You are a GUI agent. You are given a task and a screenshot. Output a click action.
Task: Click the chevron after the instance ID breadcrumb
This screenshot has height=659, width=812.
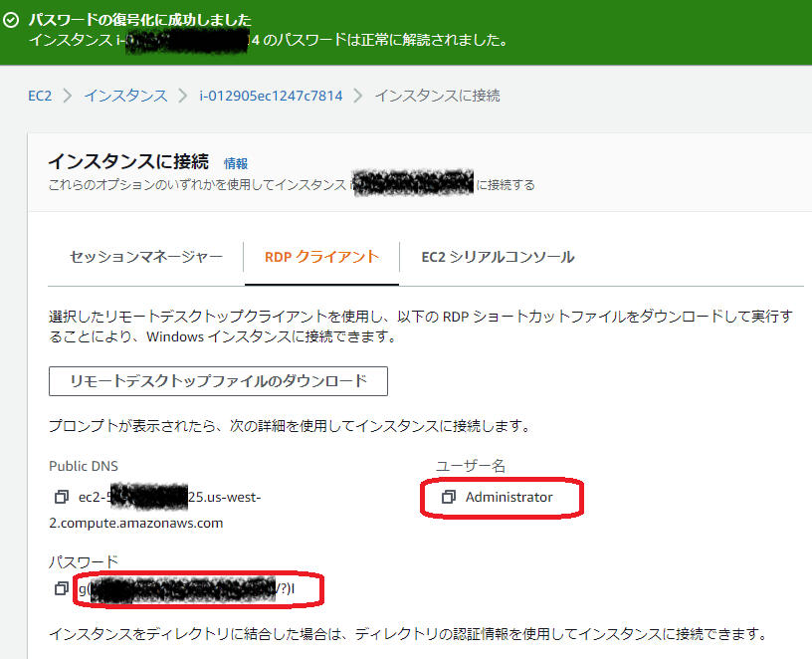pos(358,96)
